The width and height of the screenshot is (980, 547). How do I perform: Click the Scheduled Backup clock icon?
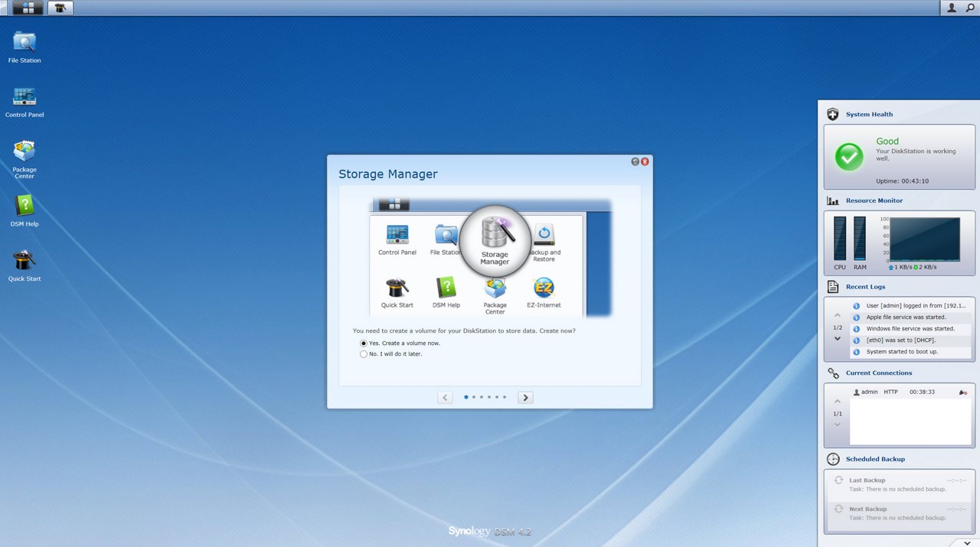(x=833, y=459)
